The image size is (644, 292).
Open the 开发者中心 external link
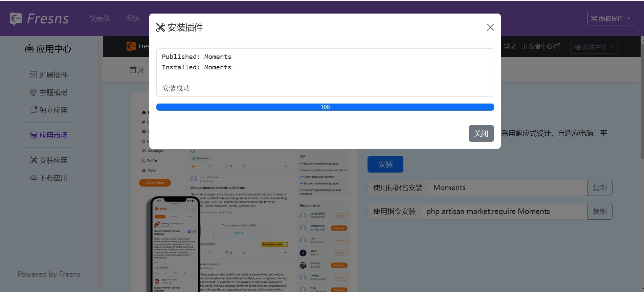tap(541, 46)
